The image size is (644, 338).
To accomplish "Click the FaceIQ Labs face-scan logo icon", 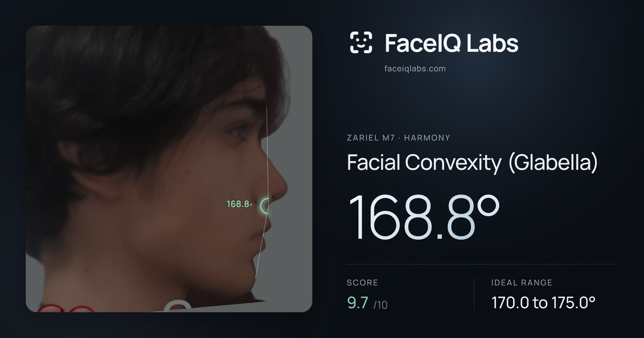I will point(361,42).
